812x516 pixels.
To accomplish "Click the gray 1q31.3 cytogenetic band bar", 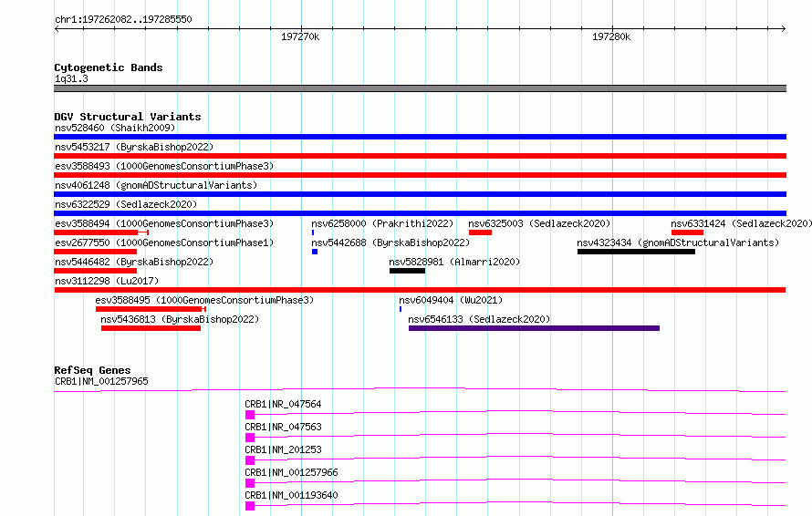I will point(420,88).
